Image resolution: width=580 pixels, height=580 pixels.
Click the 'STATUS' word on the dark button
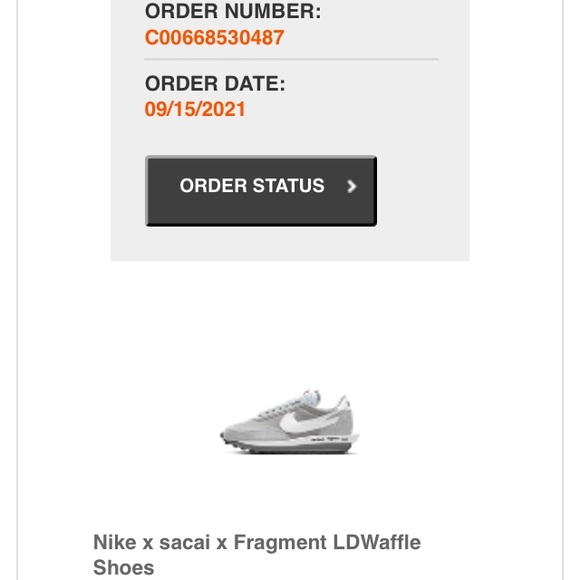289,185
